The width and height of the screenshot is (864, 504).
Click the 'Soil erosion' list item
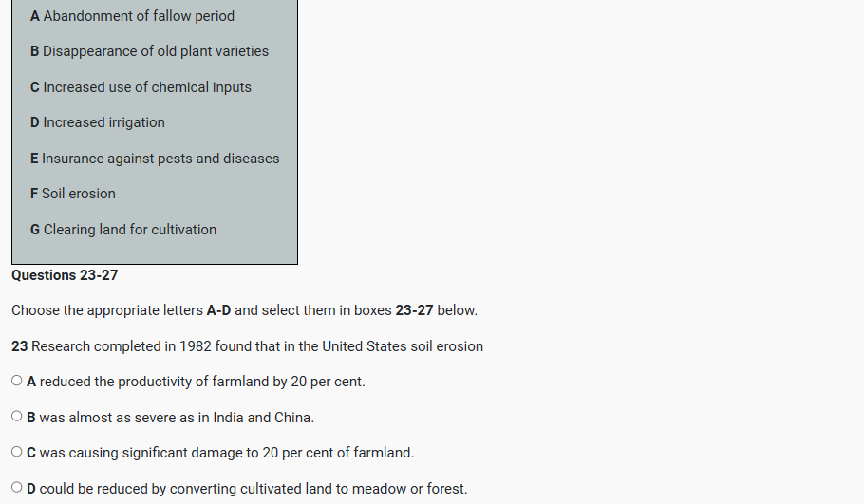pos(72,194)
